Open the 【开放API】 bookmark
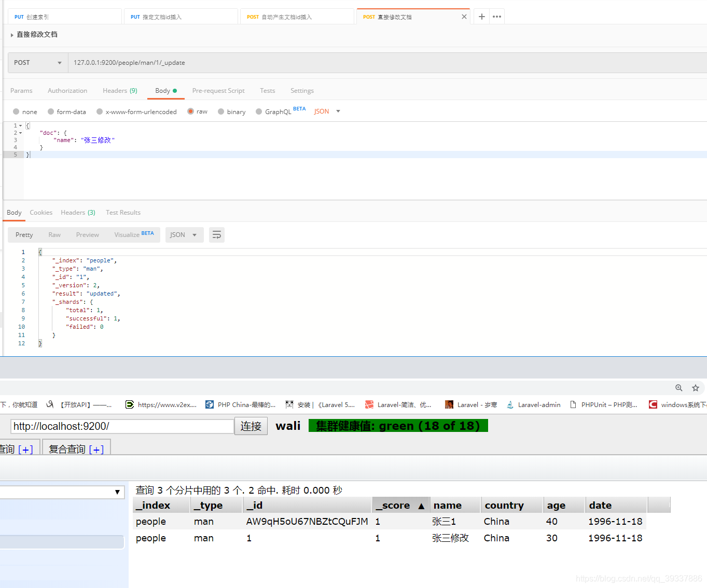This screenshot has width=707, height=588. pos(79,404)
